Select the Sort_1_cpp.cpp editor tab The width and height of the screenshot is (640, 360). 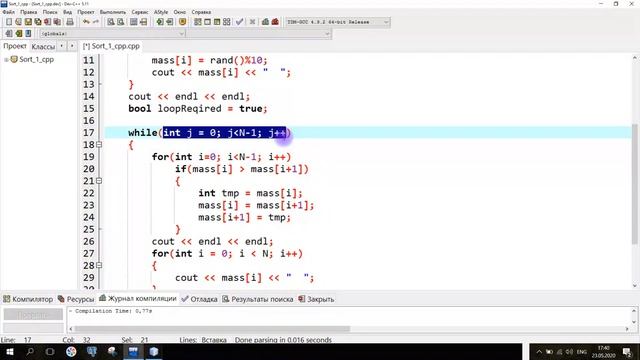tap(111, 46)
